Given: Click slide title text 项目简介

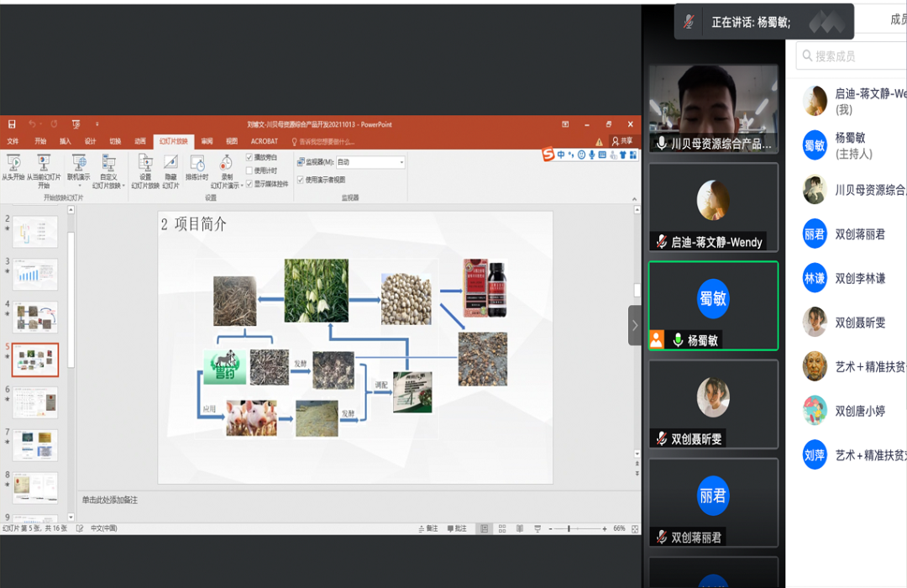Looking at the screenshot, I should click(200, 224).
